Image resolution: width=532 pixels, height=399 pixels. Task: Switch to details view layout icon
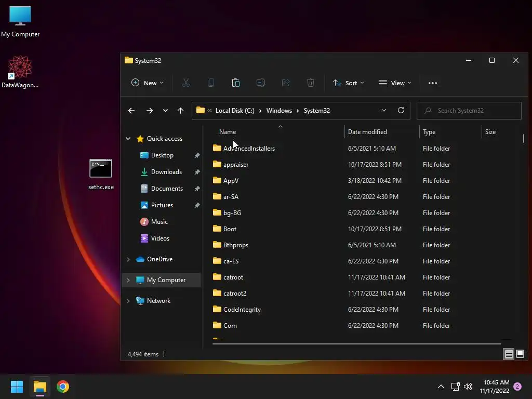(x=509, y=354)
